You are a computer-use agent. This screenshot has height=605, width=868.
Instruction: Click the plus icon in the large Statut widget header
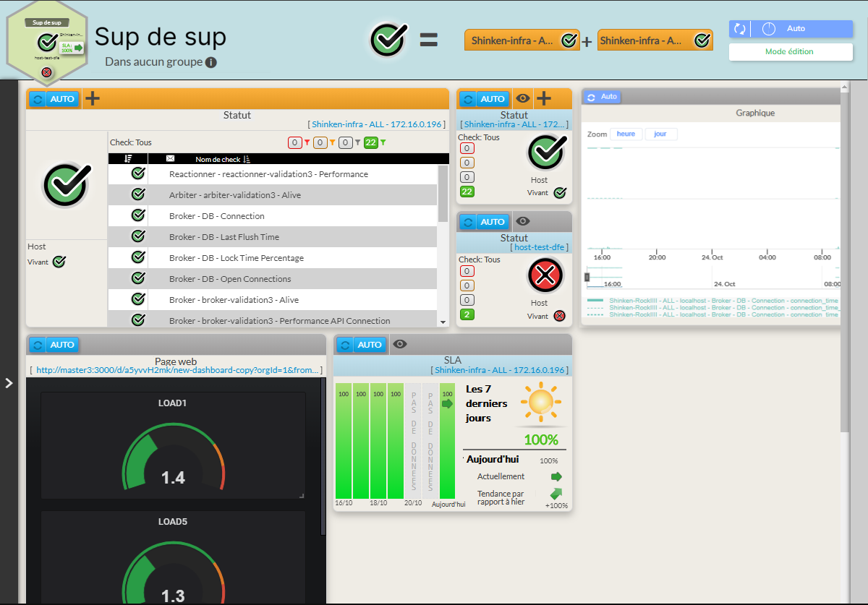(x=93, y=99)
